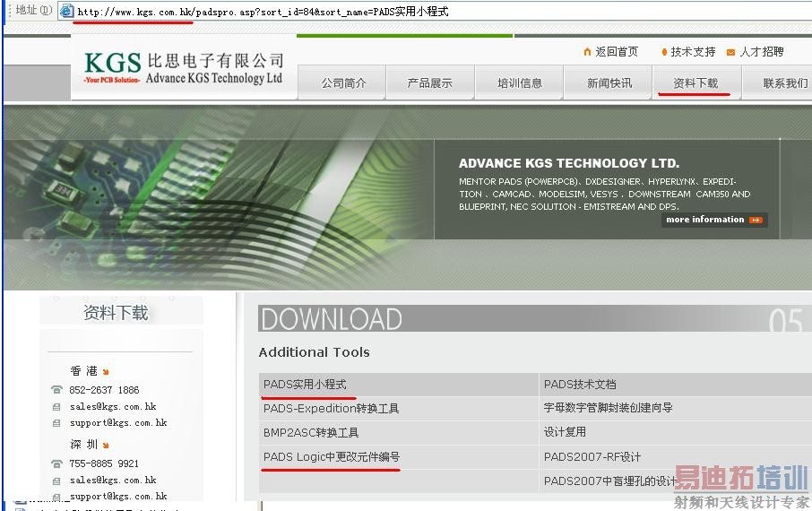Open PADS-Expedition转换工具 download

pos(331,409)
